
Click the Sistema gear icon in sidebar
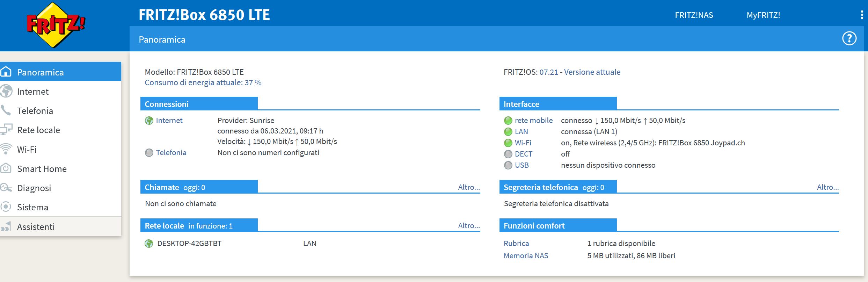pos(6,207)
